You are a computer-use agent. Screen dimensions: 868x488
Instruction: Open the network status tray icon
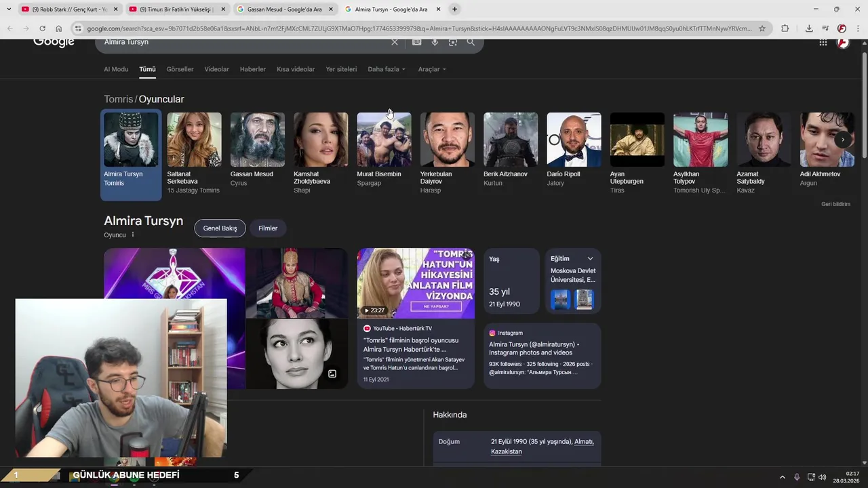pyautogui.click(x=811, y=477)
